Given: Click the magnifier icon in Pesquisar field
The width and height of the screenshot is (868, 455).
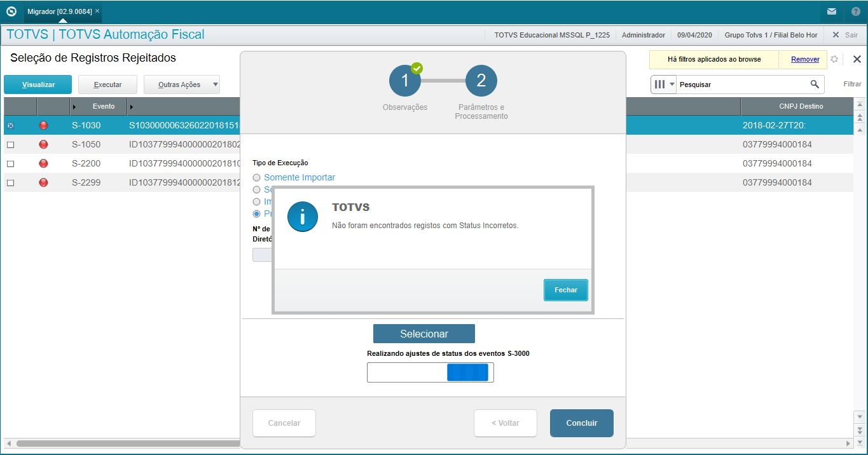Looking at the screenshot, I should pos(815,84).
